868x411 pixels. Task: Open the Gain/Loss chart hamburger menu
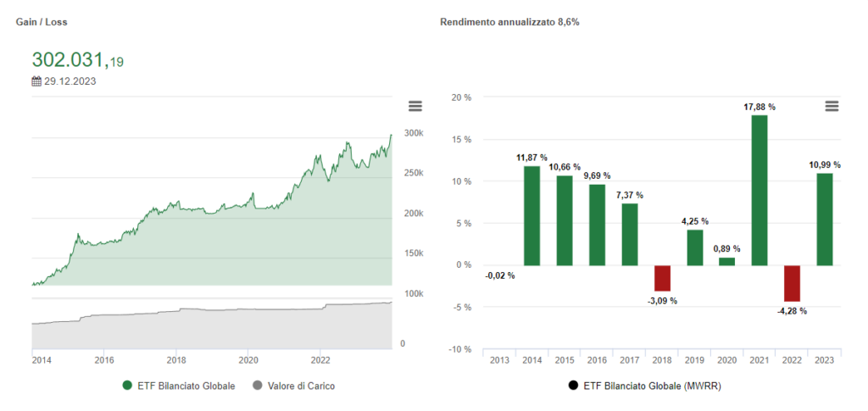coord(415,106)
